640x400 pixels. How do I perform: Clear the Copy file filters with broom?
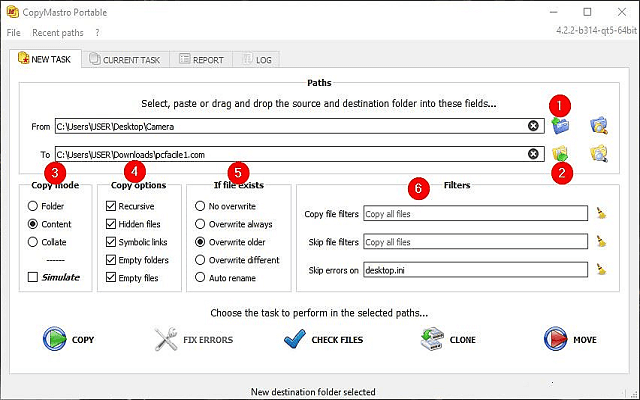pos(601,213)
